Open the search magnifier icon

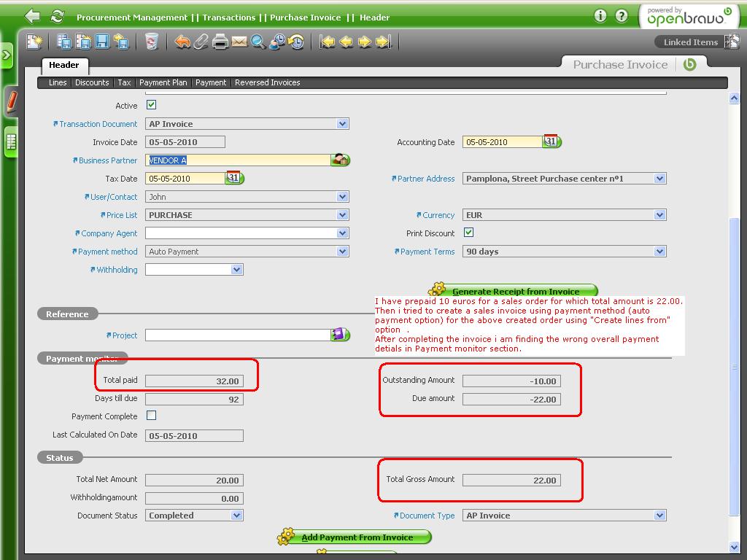click(258, 42)
